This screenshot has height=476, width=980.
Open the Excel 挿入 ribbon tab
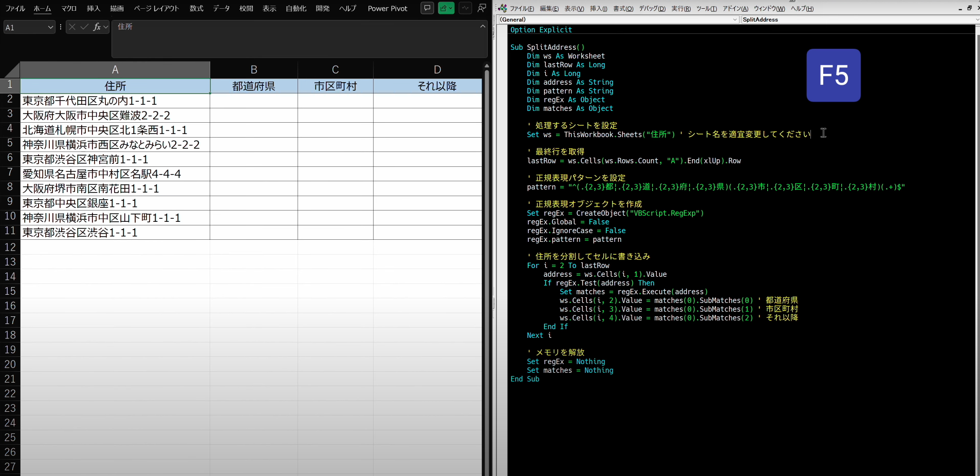pyautogui.click(x=93, y=8)
